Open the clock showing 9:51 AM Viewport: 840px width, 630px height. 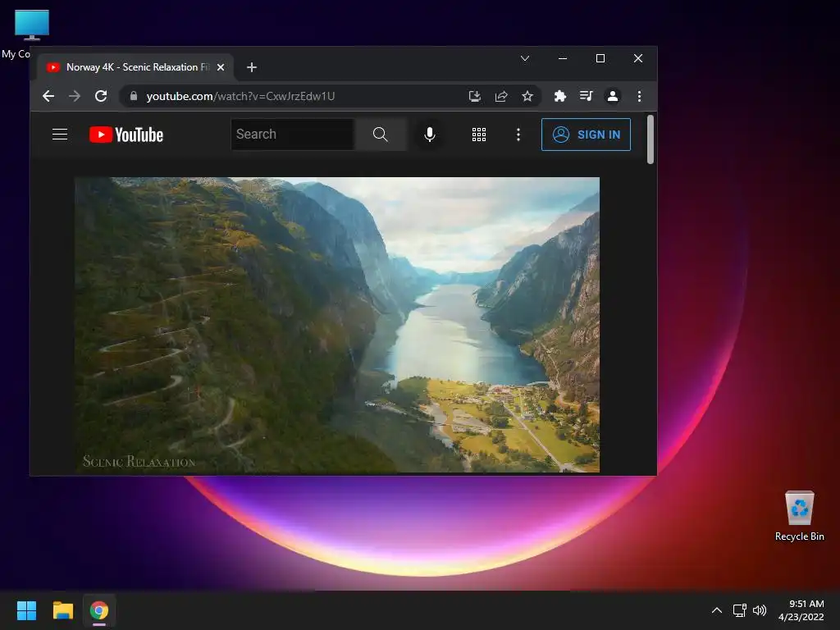coord(801,610)
